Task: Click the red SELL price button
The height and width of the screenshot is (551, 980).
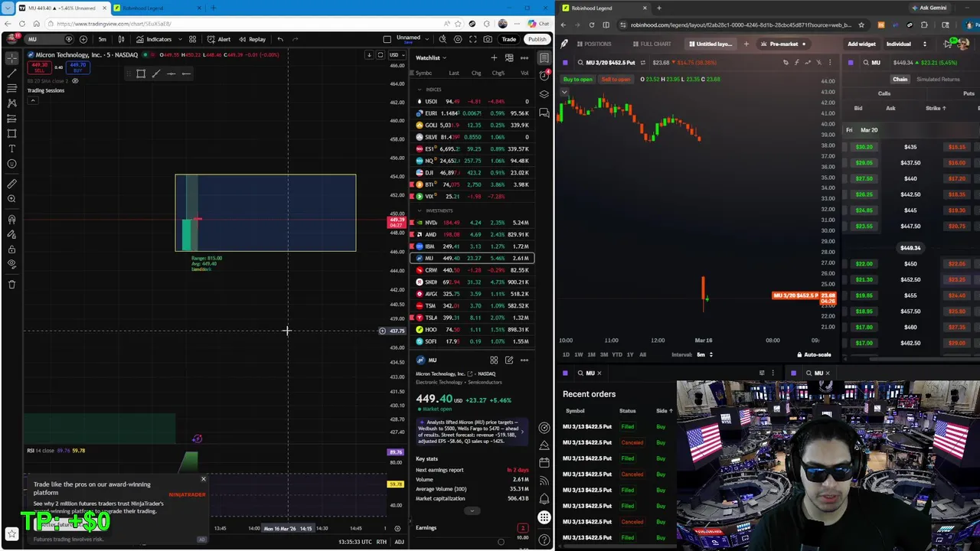Action: point(39,67)
